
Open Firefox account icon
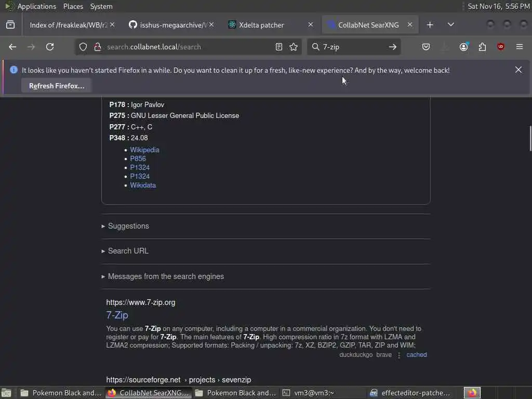click(464, 47)
